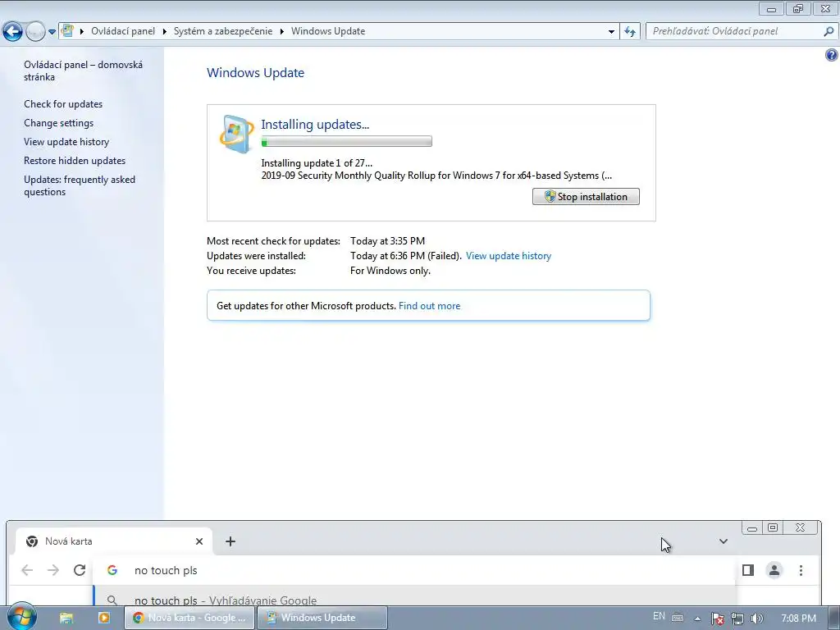Open Chrome side panel icon
Screen dimensions: 840x630
tap(748, 570)
